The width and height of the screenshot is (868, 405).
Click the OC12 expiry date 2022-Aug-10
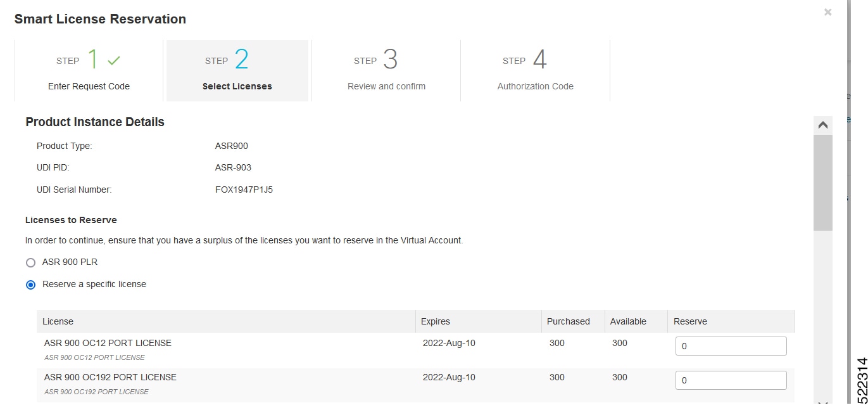click(x=449, y=343)
